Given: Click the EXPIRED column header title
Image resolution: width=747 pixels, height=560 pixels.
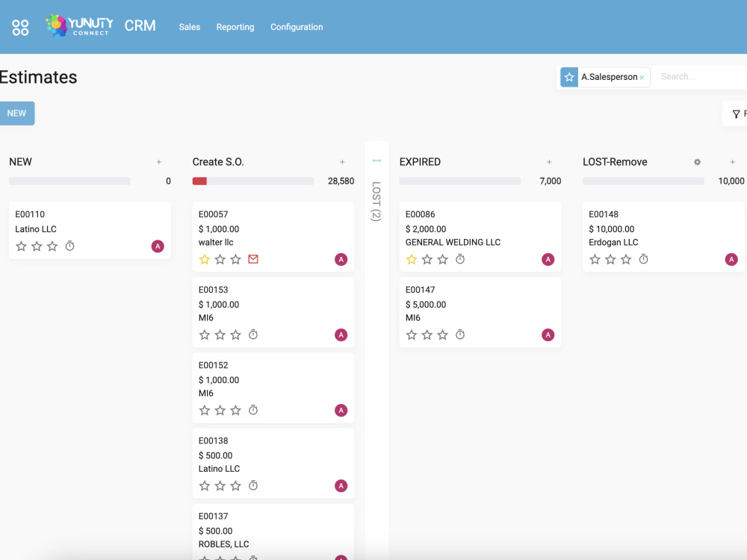Looking at the screenshot, I should (x=420, y=162).
